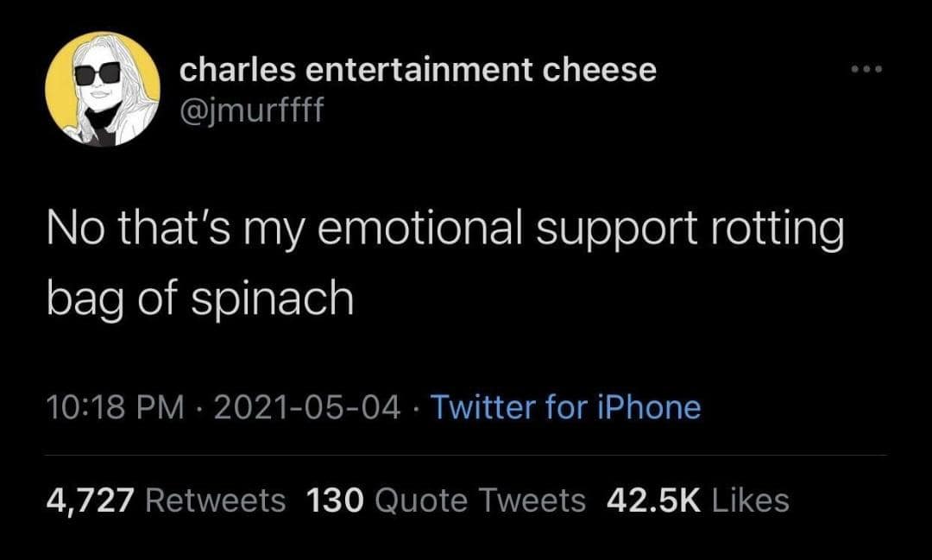
Task: Click "cheese" in the display name
Action: (600, 70)
